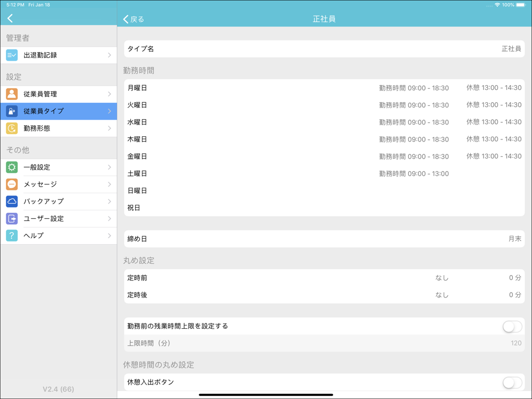Open ヘルプ chevron
Viewport: 532px width, 399px height.
point(109,236)
